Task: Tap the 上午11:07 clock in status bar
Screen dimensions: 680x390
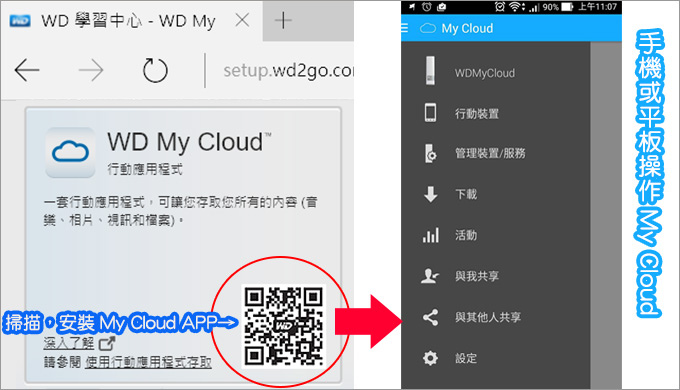Action: (x=597, y=7)
